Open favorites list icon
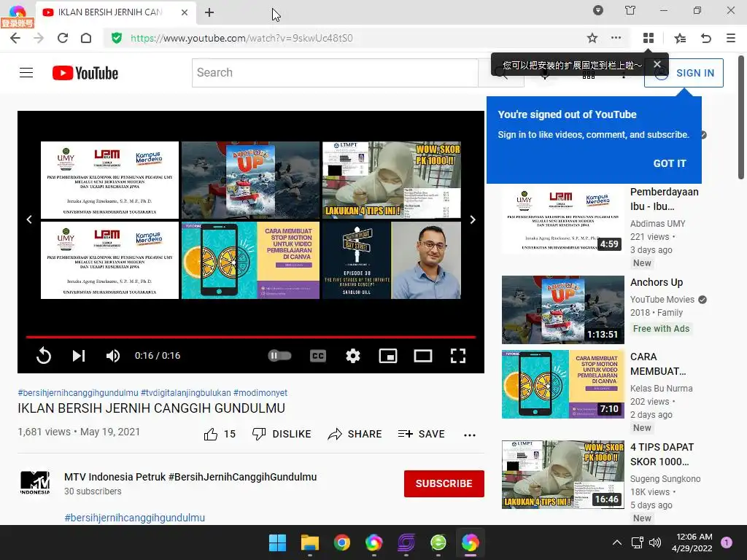747x560 pixels. tap(680, 38)
